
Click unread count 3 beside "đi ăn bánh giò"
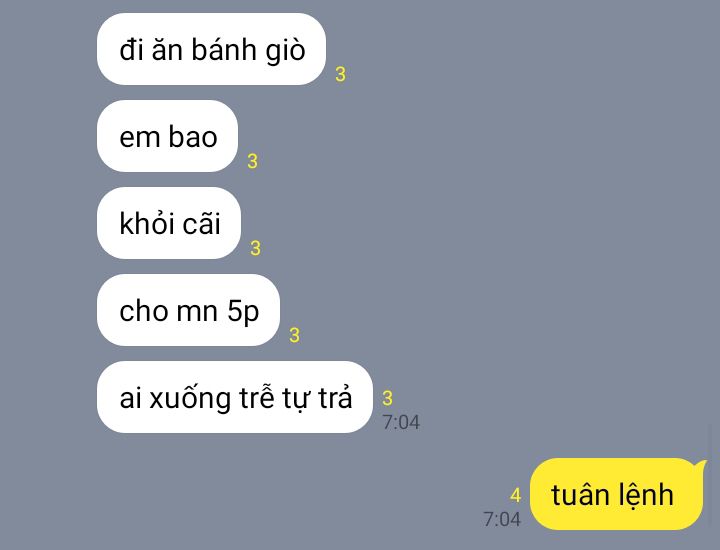pos(340,74)
